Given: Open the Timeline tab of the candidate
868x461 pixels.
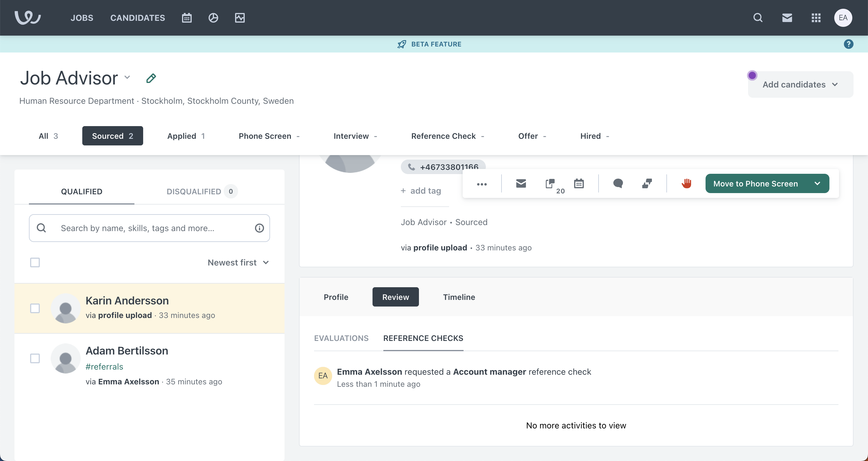Looking at the screenshot, I should point(459,297).
